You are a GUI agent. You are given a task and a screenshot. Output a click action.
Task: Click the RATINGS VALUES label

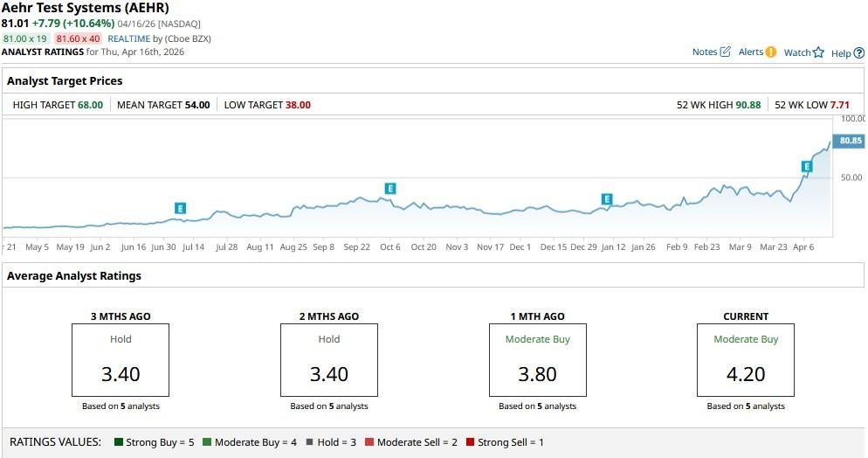pos(55,442)
